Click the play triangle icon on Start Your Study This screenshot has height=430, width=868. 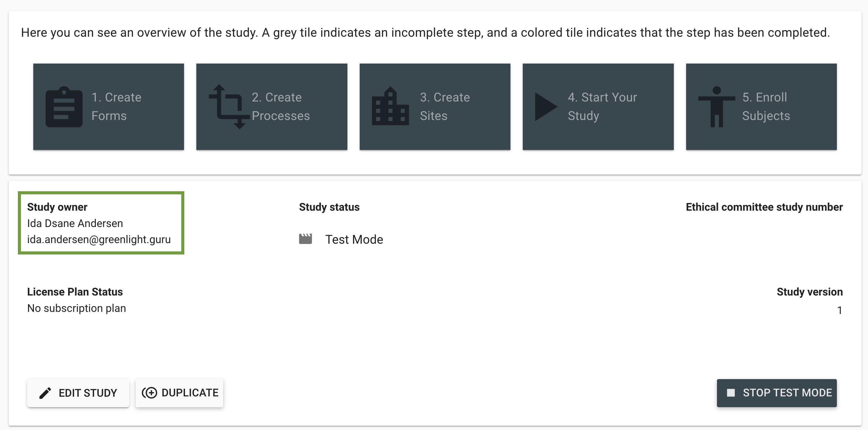546,106
